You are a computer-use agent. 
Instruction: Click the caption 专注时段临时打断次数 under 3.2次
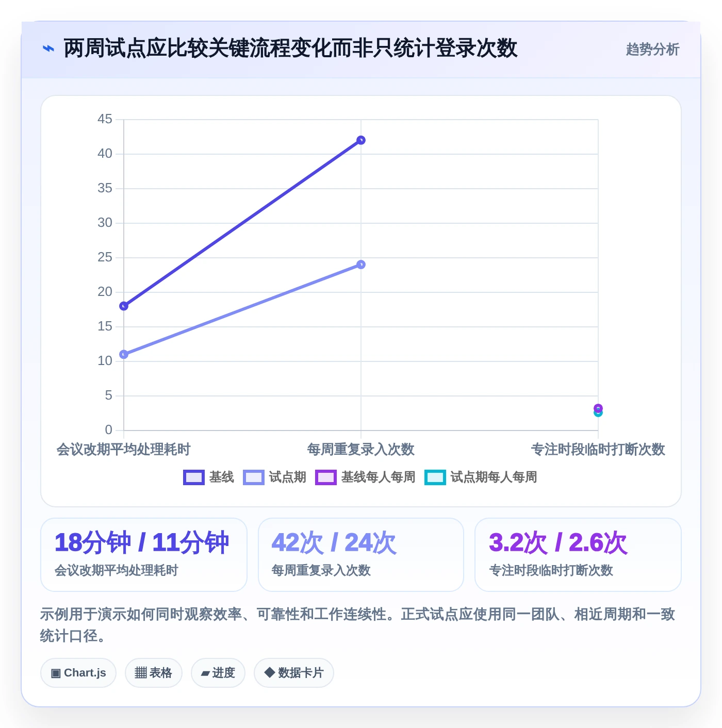(551, 570)
